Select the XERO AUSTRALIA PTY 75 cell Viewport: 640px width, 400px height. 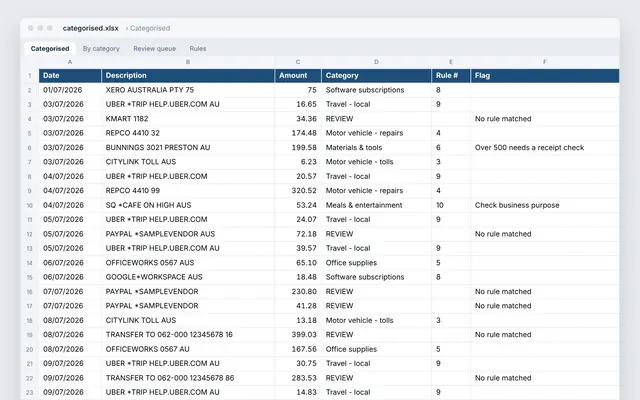pyautogui.click(x=188, y=90)
